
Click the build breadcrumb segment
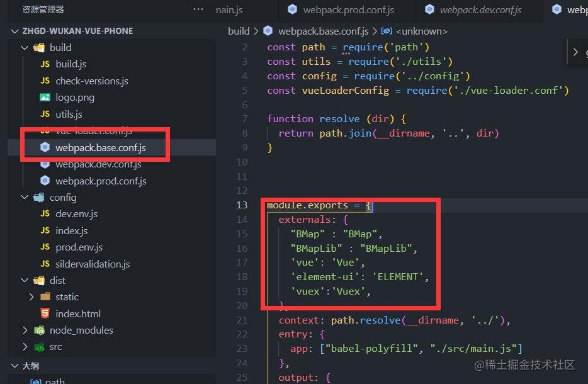coord(239,31)
